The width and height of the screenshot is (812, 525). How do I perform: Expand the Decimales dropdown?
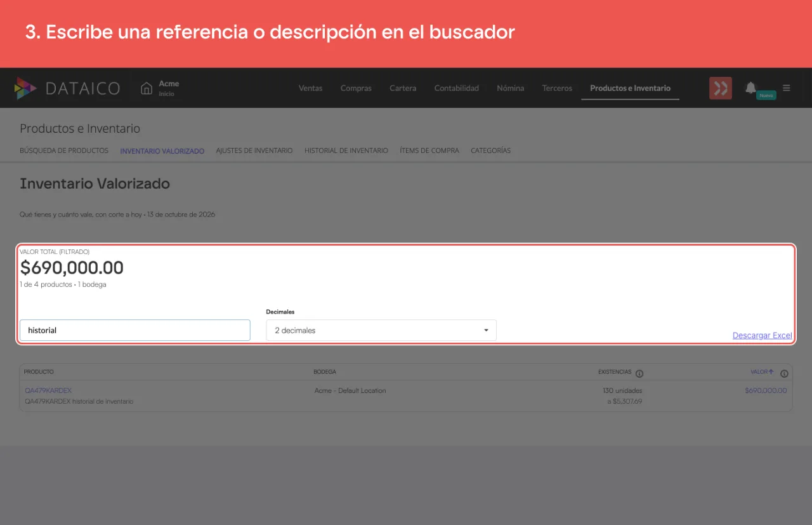click(381, 330)
